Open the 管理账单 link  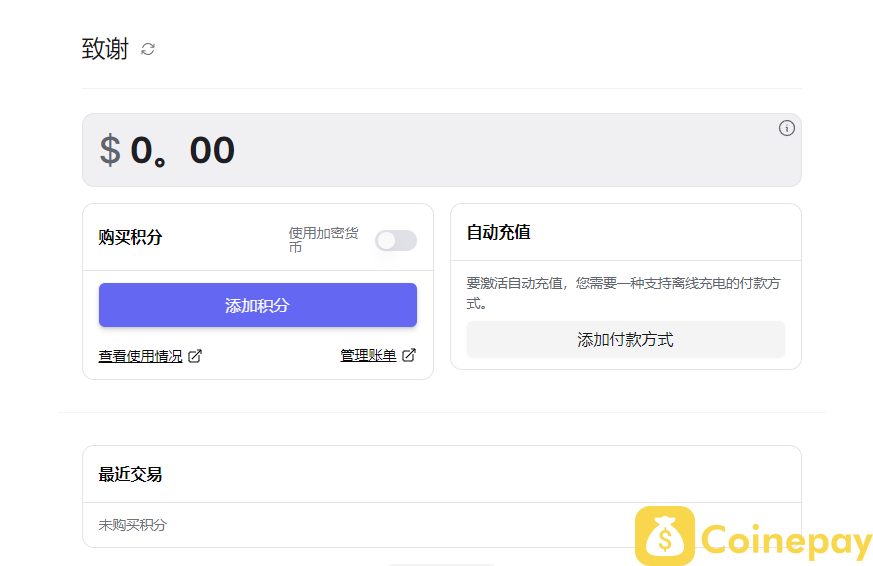click(x=368, y=355)
